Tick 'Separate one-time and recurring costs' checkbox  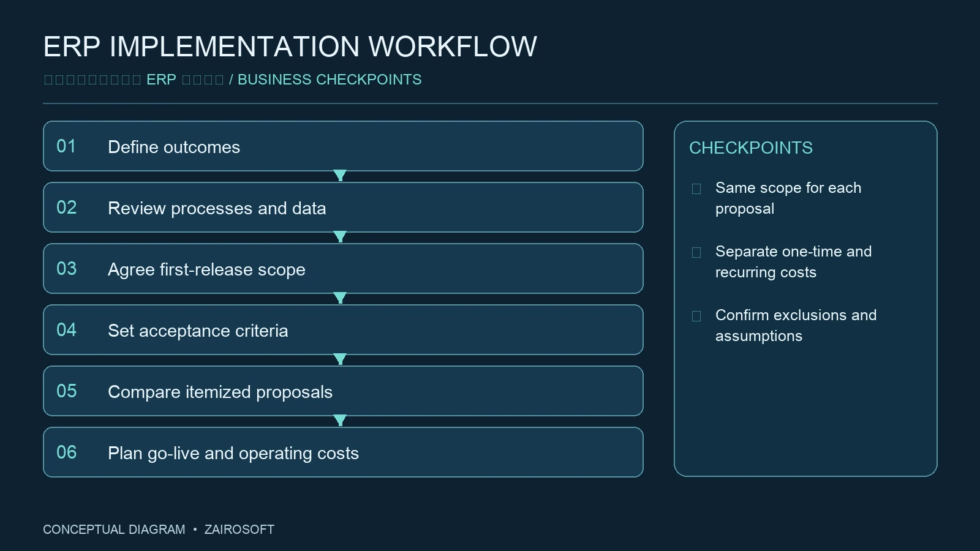click(x=696, y=252)
